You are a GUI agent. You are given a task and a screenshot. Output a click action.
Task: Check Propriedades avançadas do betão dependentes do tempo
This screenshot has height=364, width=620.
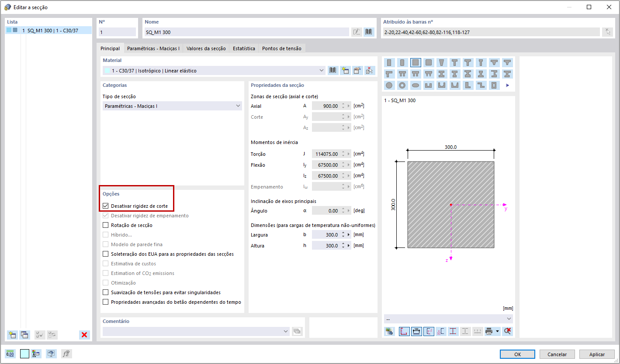coord(105,302)
